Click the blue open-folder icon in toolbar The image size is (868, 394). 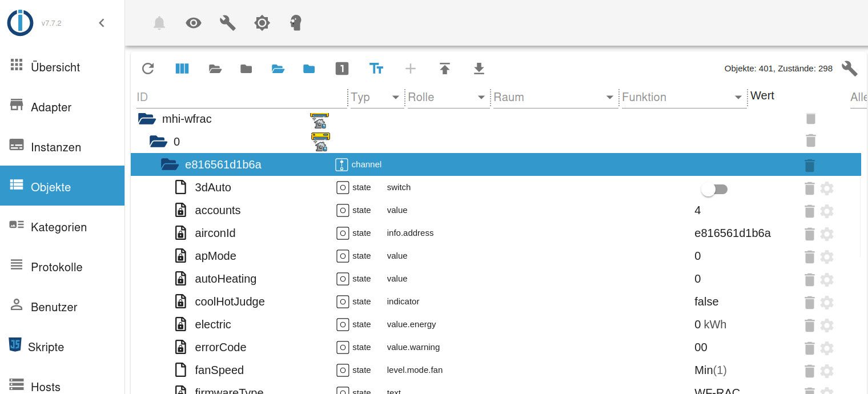(x=278, y=69)
